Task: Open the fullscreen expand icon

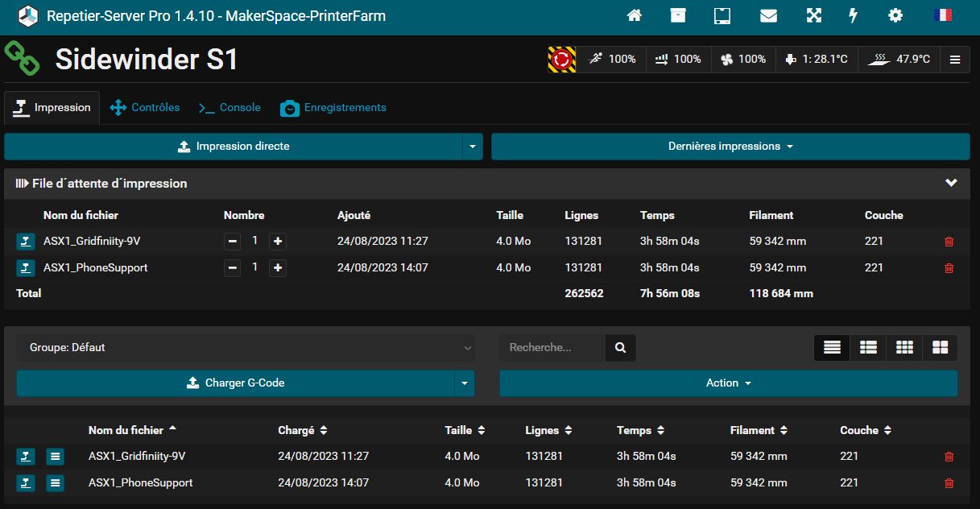Action: 813,15
